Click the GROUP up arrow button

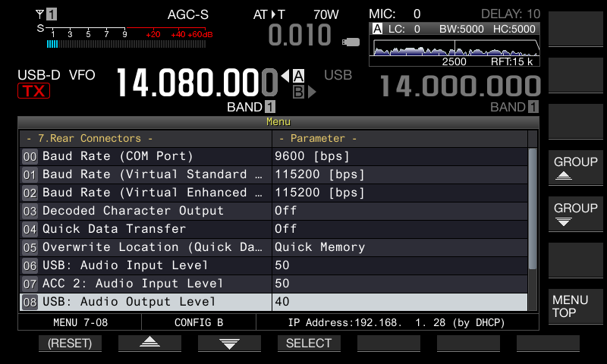(575, 168)
